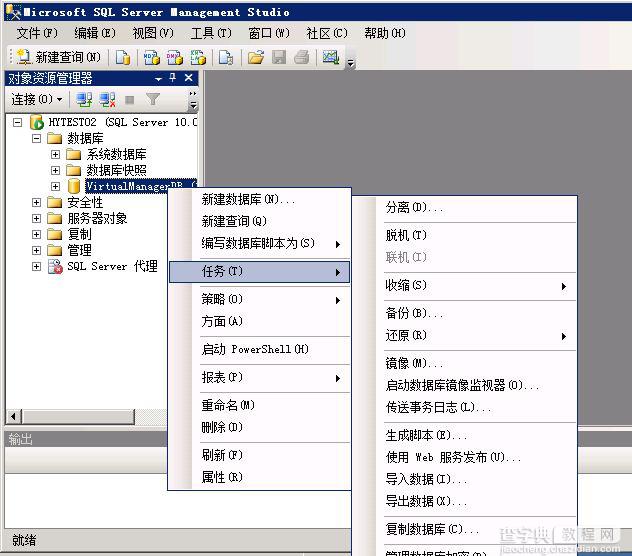Open the 窗口(W) menu
632x556 pixels.
point(269,33)
